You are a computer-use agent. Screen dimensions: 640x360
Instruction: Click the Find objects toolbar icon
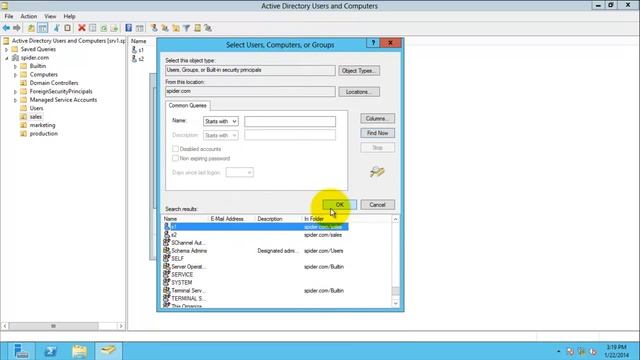tap(198, 28)
